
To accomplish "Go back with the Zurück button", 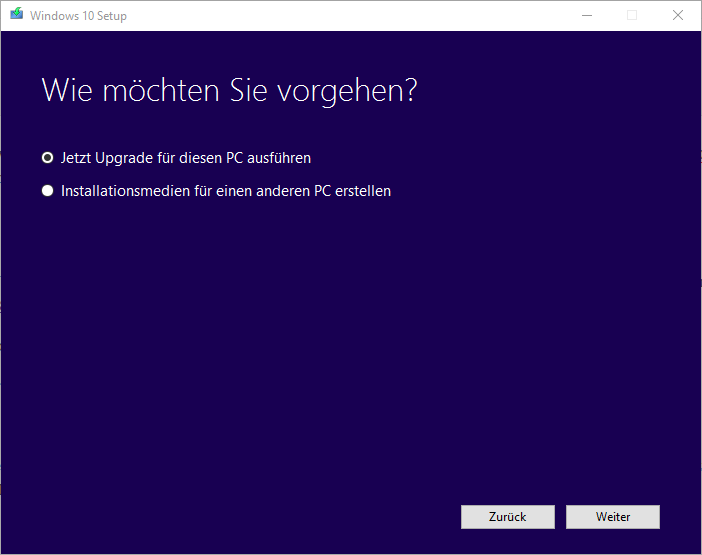I will [x=508, y=517].
